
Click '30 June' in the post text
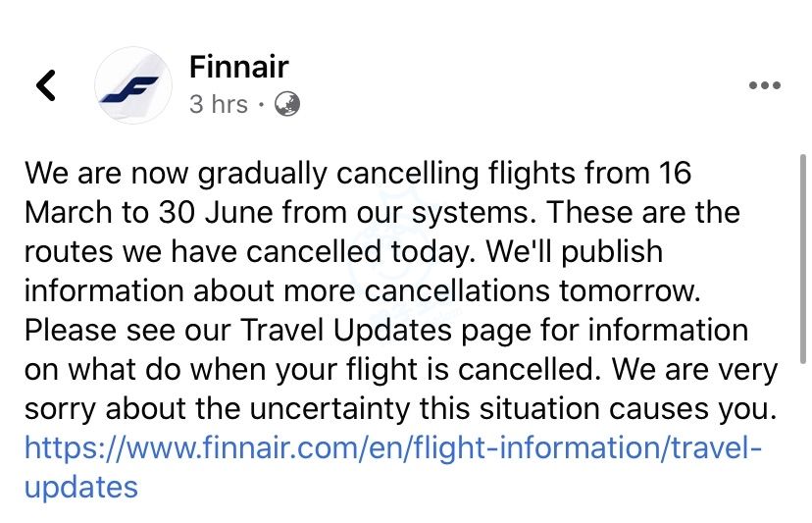[215, 213]
